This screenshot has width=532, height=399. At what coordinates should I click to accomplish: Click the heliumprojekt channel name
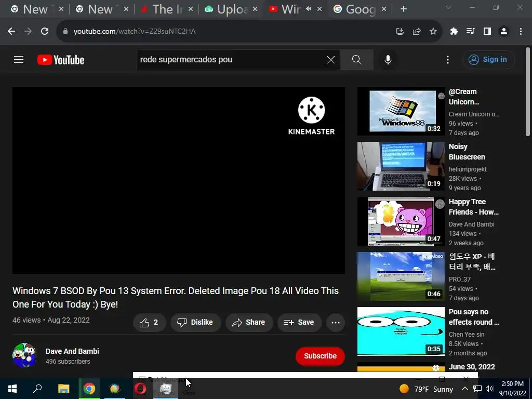point(468,169)
